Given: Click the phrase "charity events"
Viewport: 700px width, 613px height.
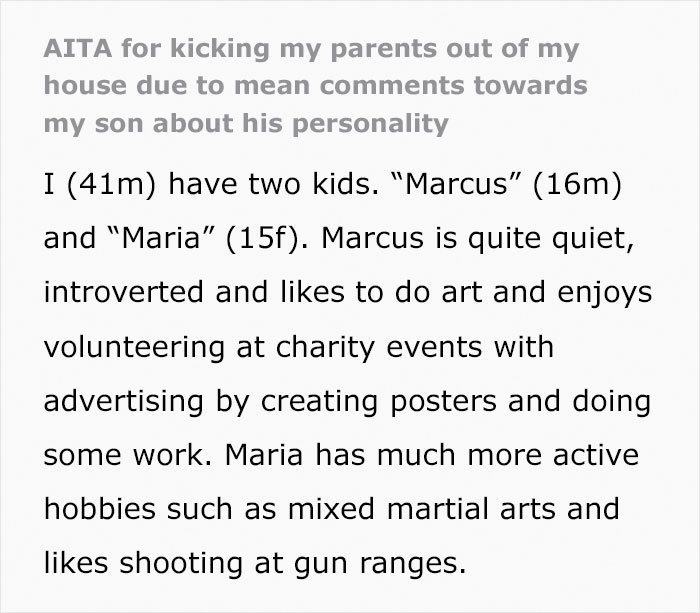Looking at the screenshot, I should click(379, 346).
